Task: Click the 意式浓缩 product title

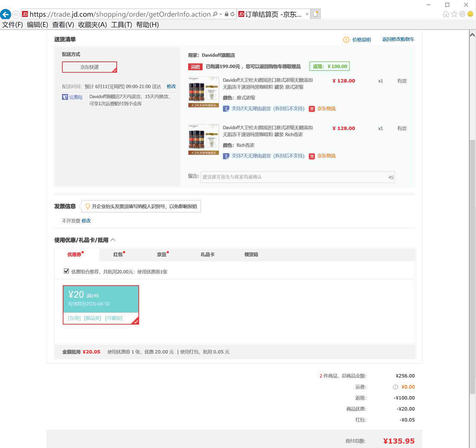Action: click(x=268, y=83)
